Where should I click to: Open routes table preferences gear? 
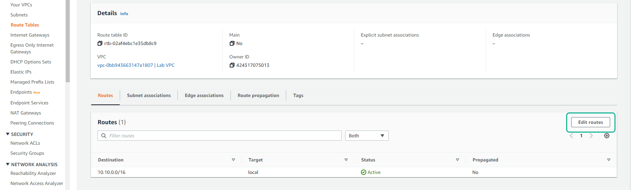606,136
